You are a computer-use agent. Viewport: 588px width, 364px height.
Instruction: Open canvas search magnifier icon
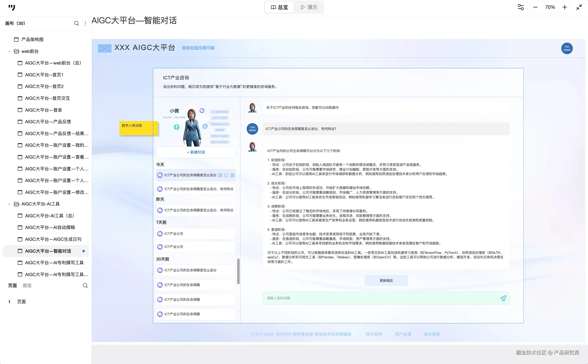point(76,23)
